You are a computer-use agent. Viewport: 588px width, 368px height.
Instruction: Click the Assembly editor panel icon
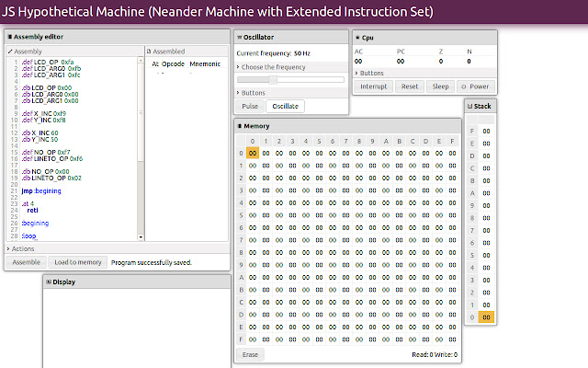pyautogui.click(x=10, y=37)
